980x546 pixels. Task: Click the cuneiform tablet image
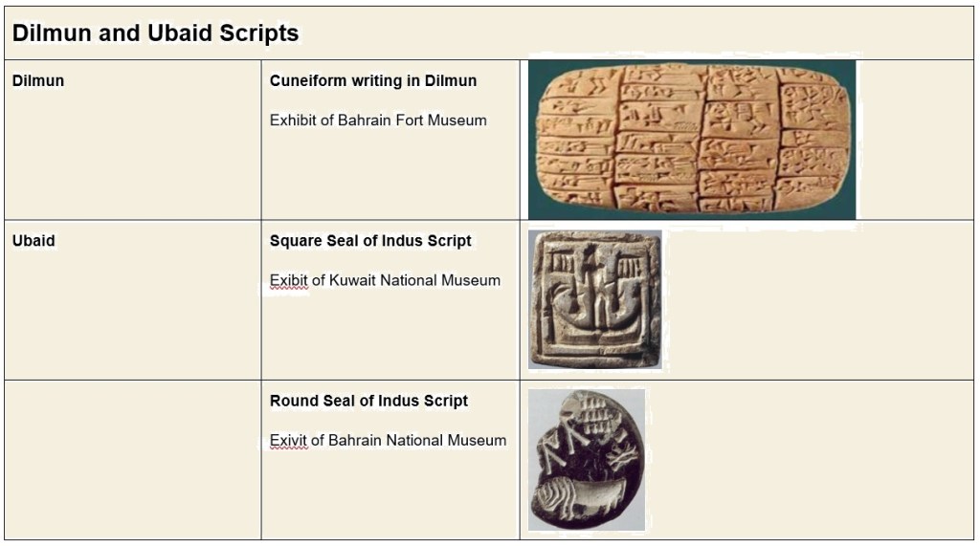click(x=692, y=140)
